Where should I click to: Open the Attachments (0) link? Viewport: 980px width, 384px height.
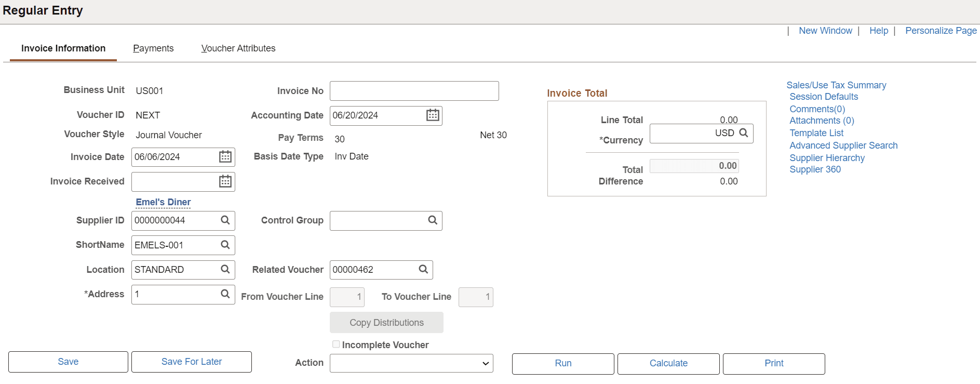[822, 121]
